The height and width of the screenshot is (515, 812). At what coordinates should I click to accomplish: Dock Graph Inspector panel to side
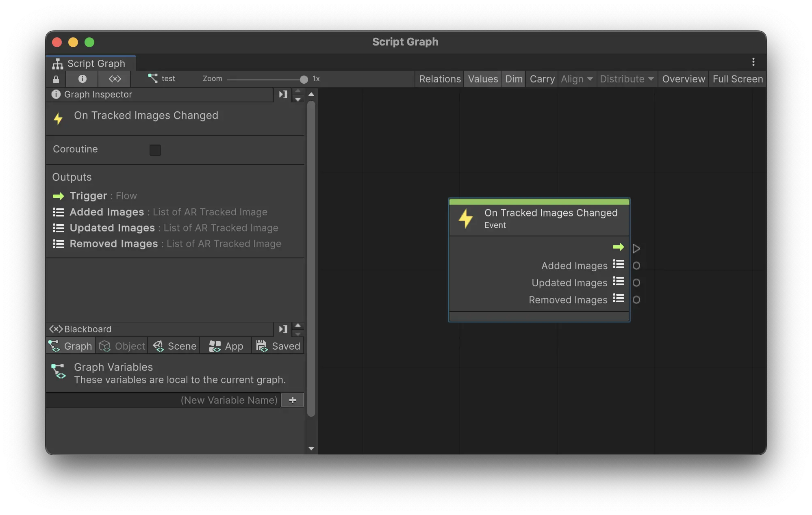pyautogui.click(x=283, y=95)
